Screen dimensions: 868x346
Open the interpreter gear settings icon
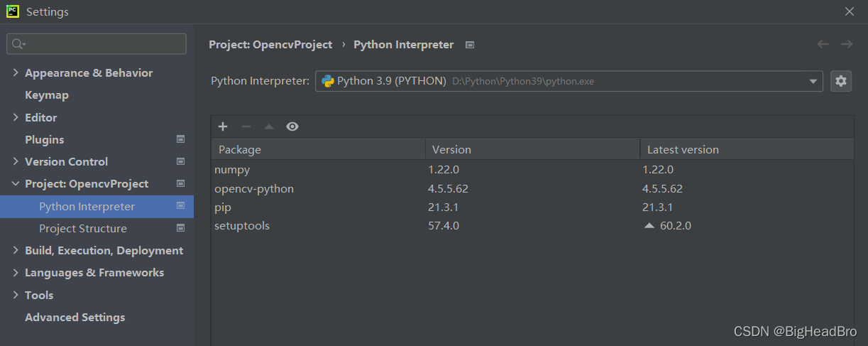pyautogui.click(x=841, y=81)
